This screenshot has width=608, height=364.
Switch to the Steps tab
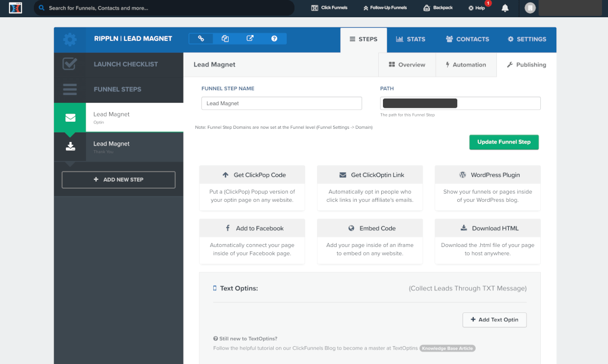(x=363, y=40)
